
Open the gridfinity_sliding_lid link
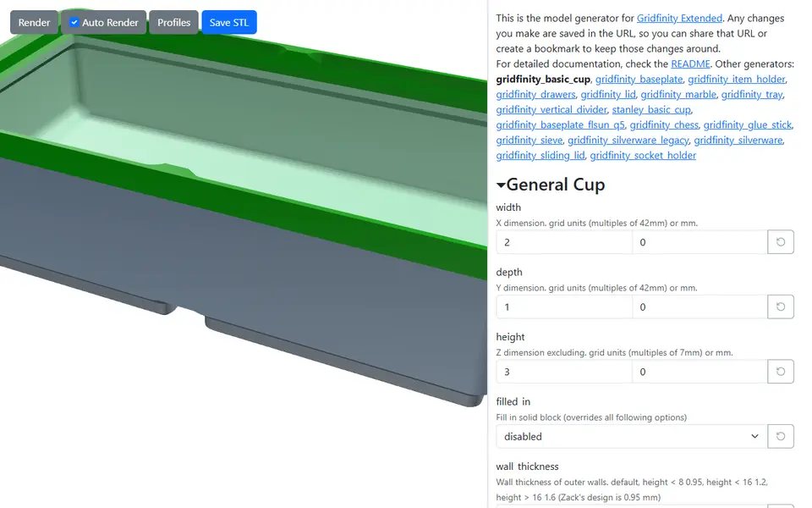(540, 156)
